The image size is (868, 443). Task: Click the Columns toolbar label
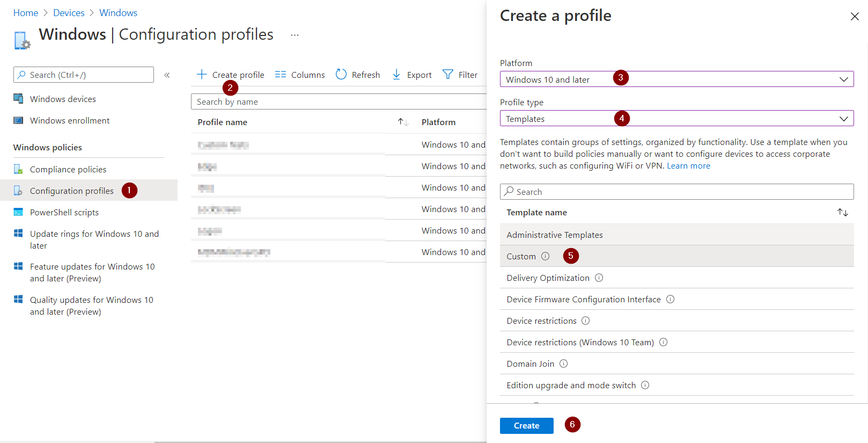click(308, 75)
